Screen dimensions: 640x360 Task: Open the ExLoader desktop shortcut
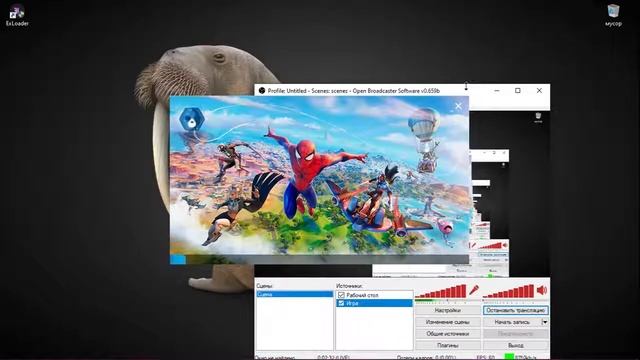coord(17,16)
